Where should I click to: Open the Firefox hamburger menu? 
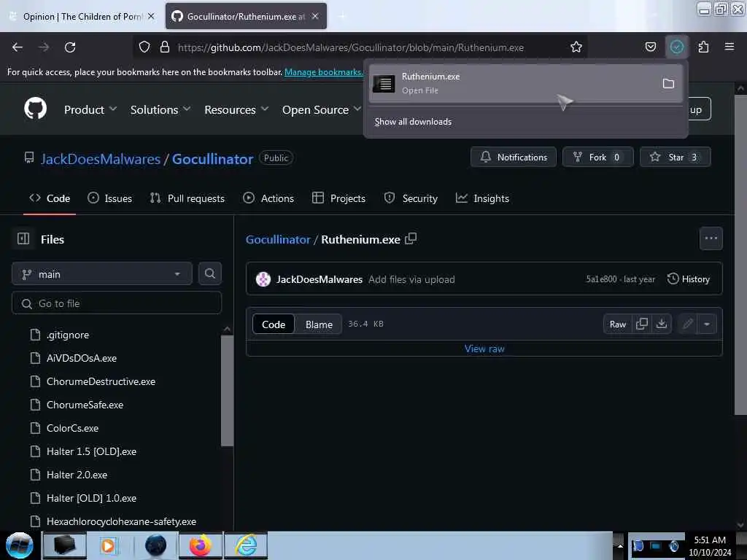(729, 47)
